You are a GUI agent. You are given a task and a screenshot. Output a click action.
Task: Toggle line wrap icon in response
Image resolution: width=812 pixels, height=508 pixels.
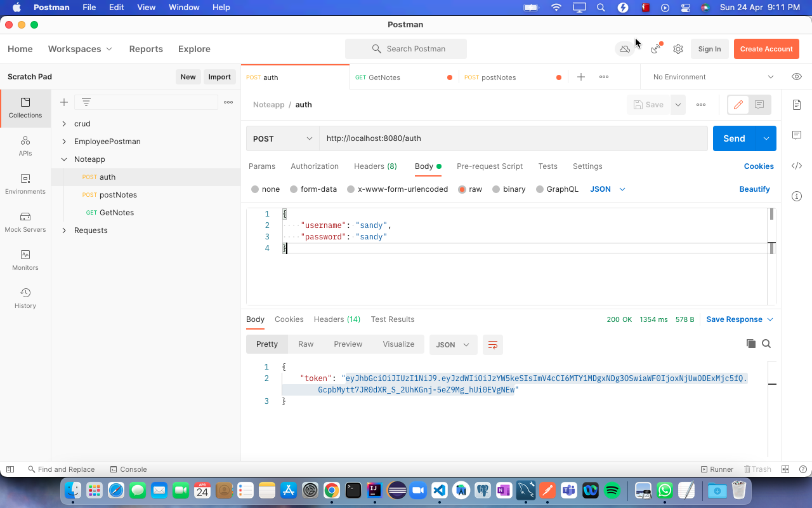pyautogui.click(x=493, y=344)
